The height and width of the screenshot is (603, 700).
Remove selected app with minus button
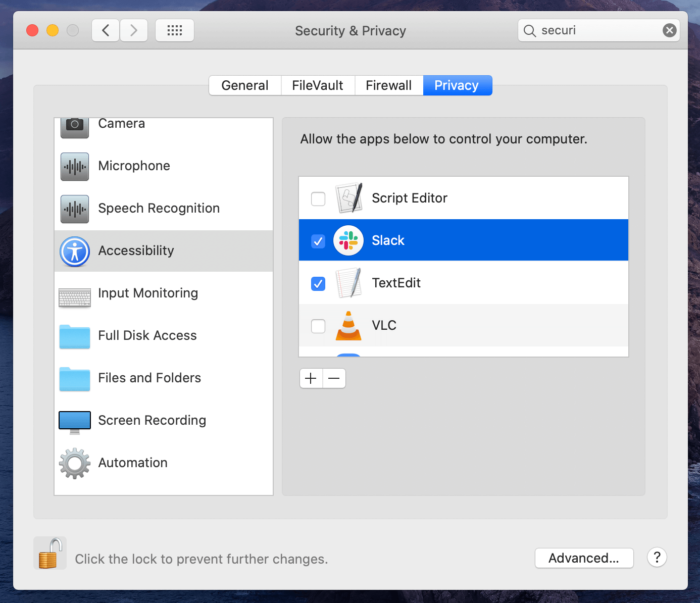point(334,378)
